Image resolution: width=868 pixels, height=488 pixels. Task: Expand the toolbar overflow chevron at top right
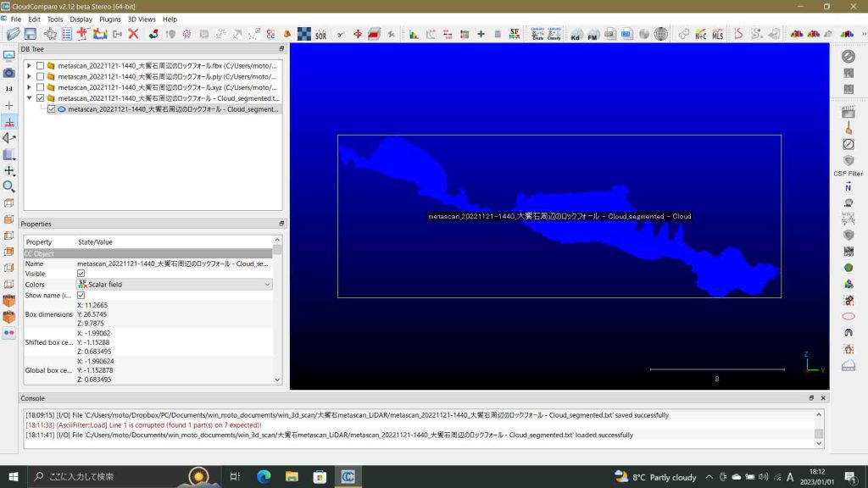pos(864,34)
